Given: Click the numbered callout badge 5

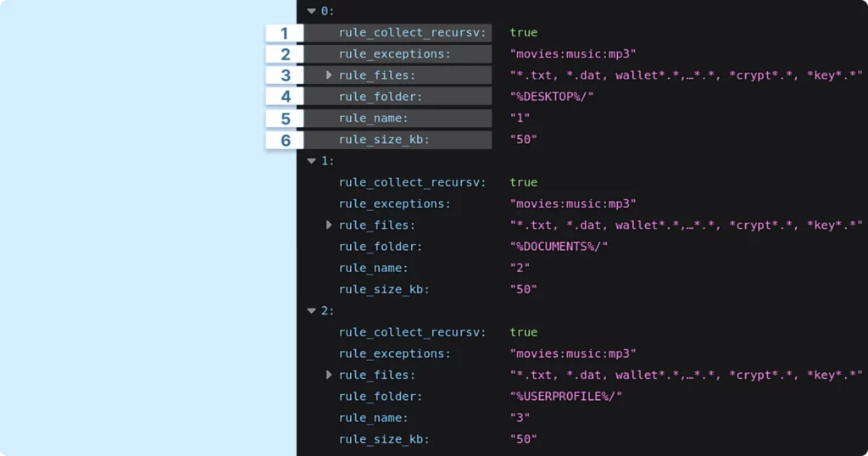Looking at the screenshot, I should point(285,119).
